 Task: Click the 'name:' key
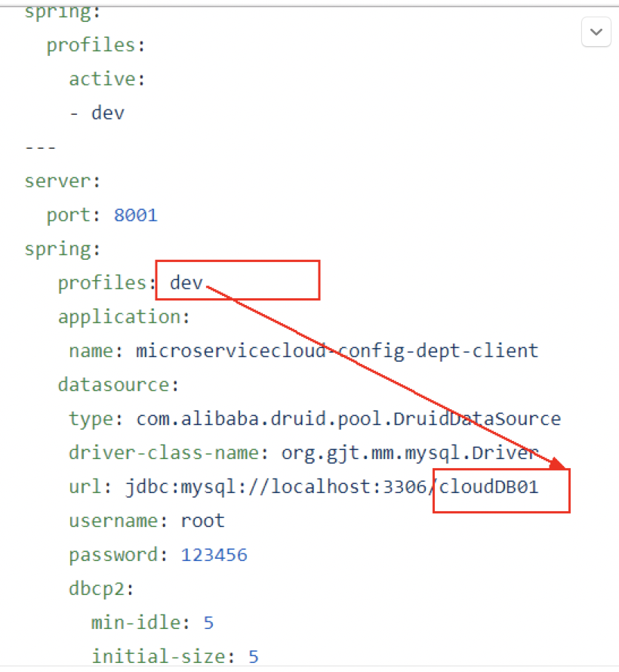[x=96, y=351]
